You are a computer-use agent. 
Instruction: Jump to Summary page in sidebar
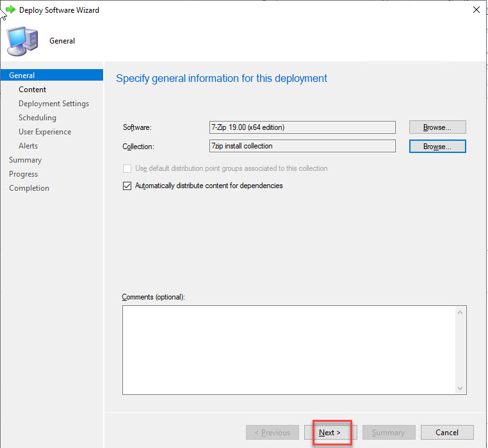pos(25,160)
